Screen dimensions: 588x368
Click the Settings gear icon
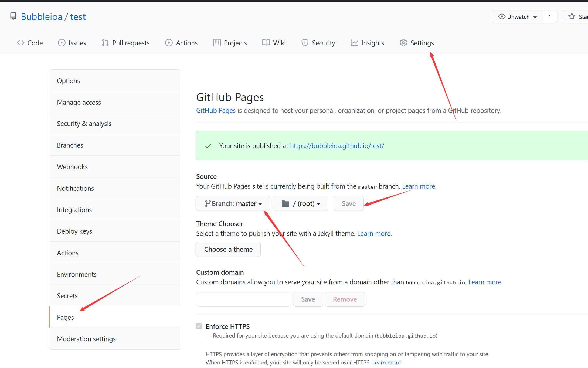coord(403,43)
